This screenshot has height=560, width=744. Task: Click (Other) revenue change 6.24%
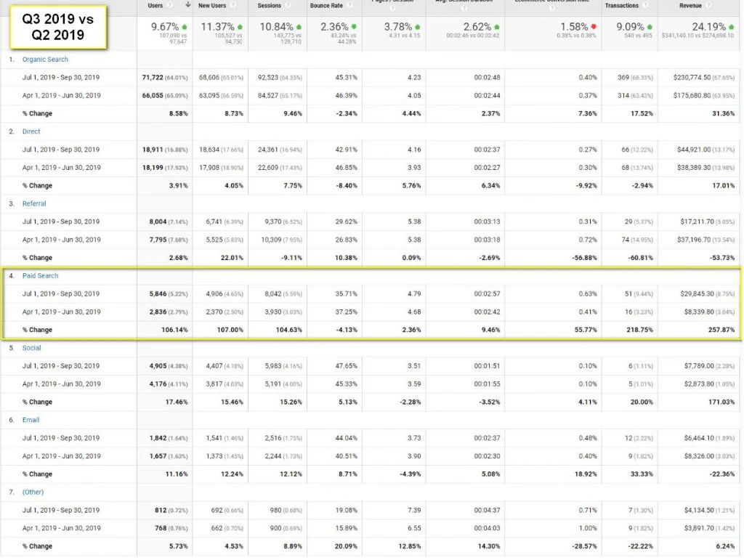[x=725, y=545]
